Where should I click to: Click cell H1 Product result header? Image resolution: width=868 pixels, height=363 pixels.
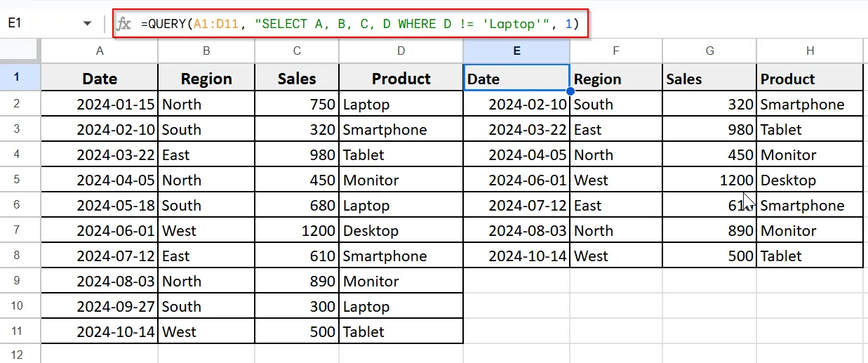810,79
